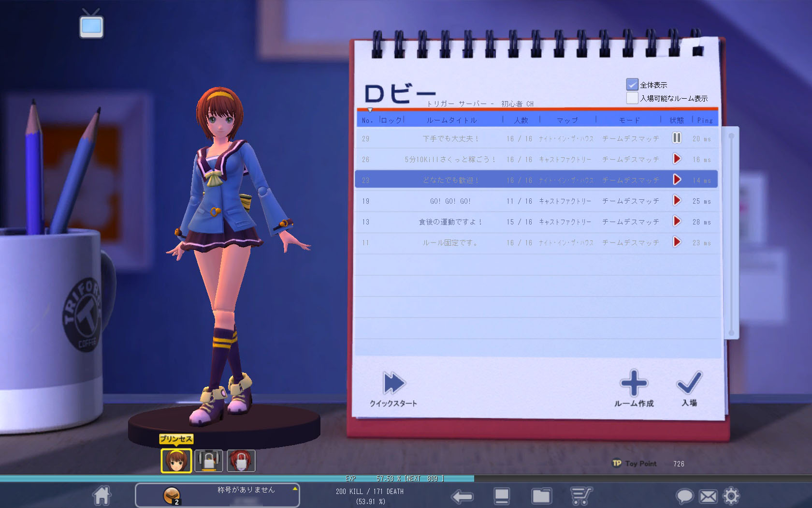The image size is (812, 508).
Task: Click pause status icon for room 29
Action: pos(677,138)
